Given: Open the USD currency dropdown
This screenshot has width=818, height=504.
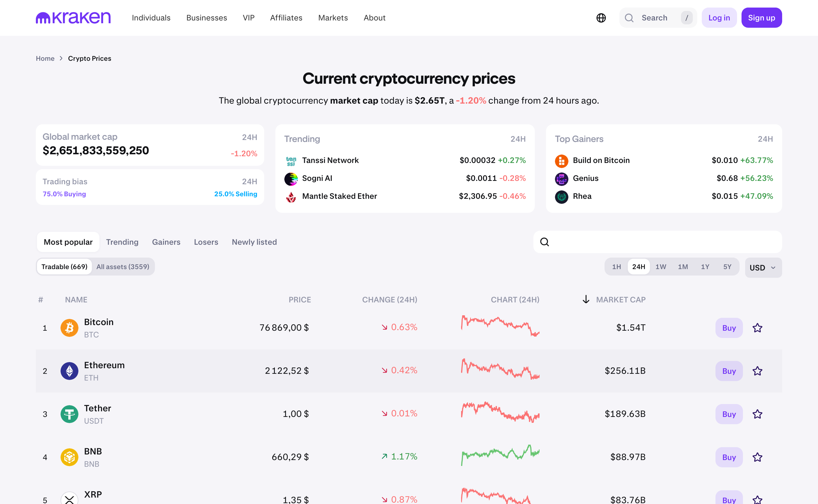Looking at the screenshot, I should tap(763, 268).
